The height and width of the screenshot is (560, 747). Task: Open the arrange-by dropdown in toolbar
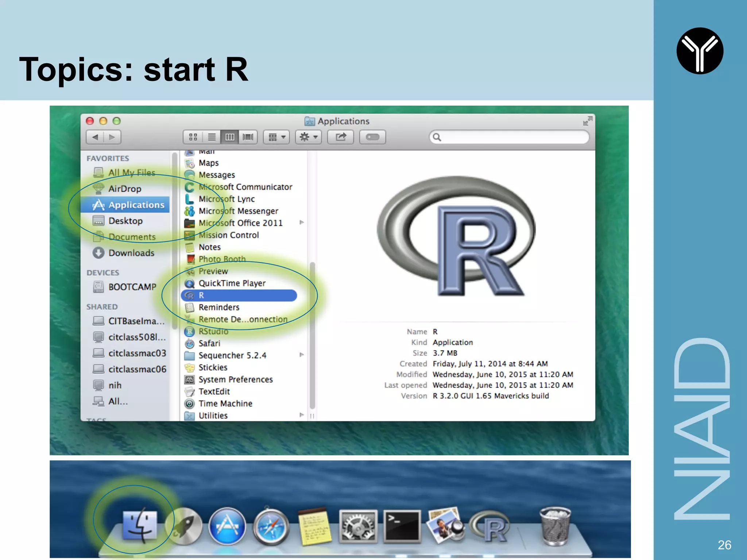(276, 137)
